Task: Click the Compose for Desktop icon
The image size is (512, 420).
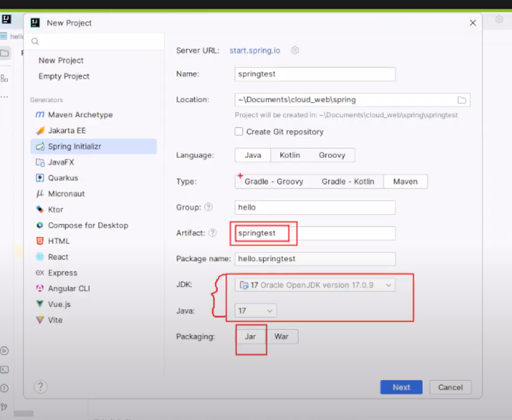Action: pos(40,225)
